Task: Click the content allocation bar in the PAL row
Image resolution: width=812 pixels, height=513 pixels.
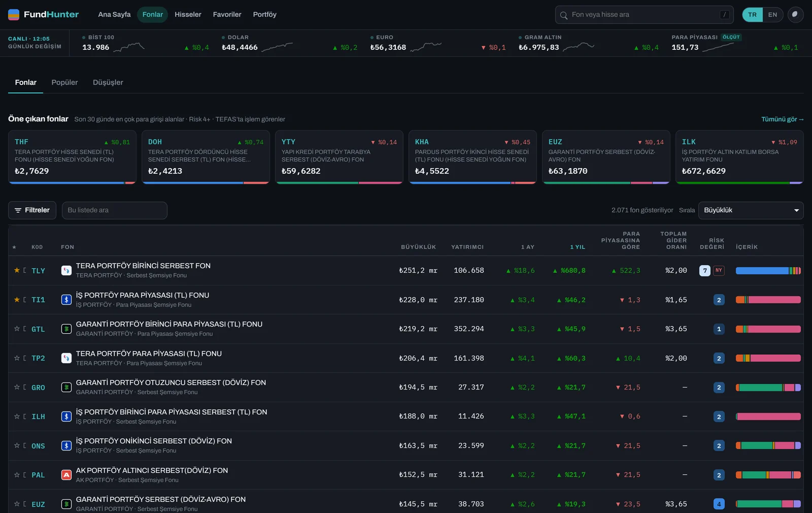Action: (x=768, y=475)
